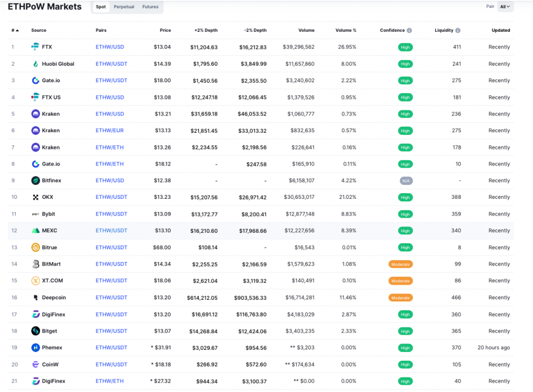Click the +2% Depth column header

click(206, 30)
